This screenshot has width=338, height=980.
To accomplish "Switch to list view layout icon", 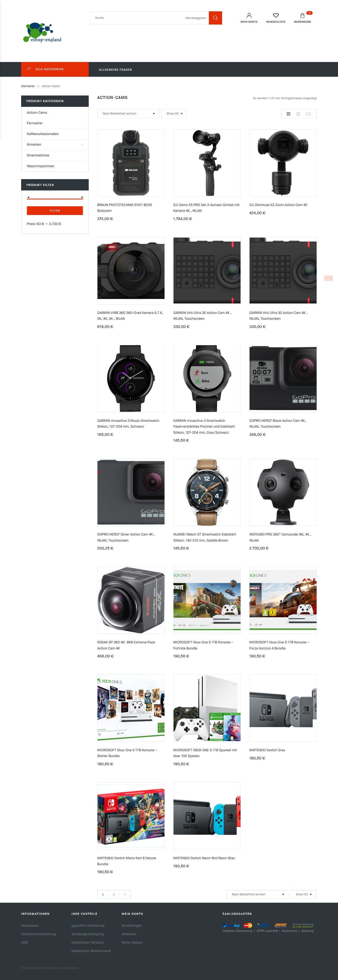I will tap(308, 114).
